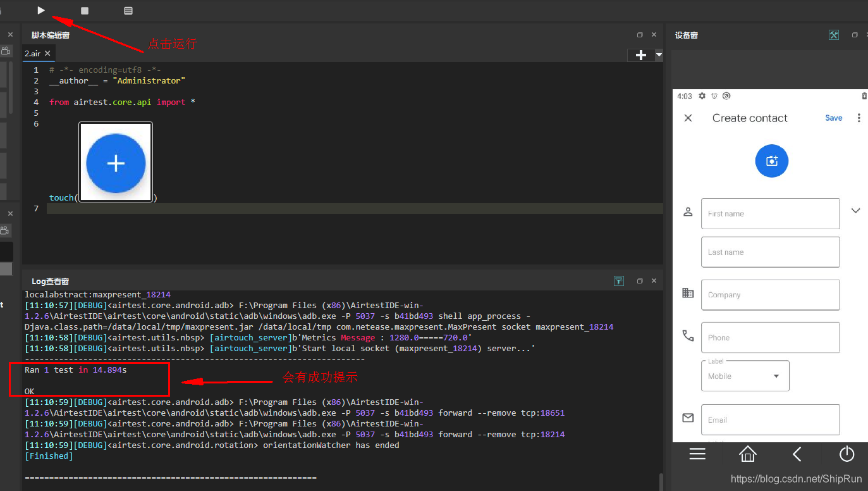Open the three-dot more options menu
Image resolution: width=868 pixels, height=491 pixels.
point(859,118)
